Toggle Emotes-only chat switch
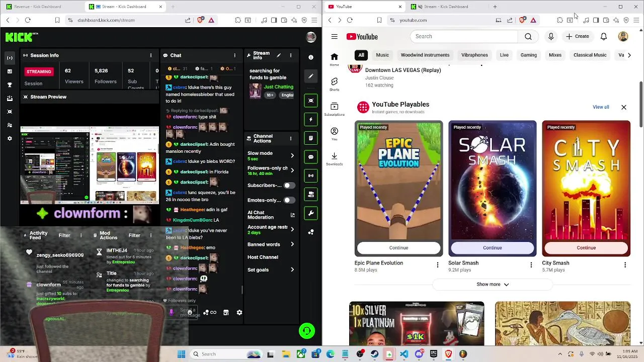The image size is (644, 362). point(289,200)
